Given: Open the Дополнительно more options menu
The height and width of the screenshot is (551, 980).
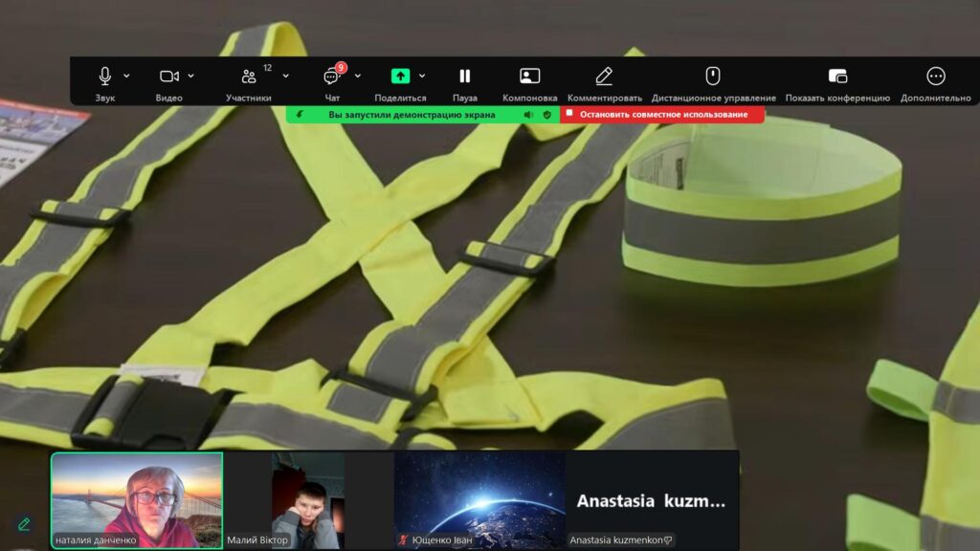Looking at the screenshot, I should (936, 77).
